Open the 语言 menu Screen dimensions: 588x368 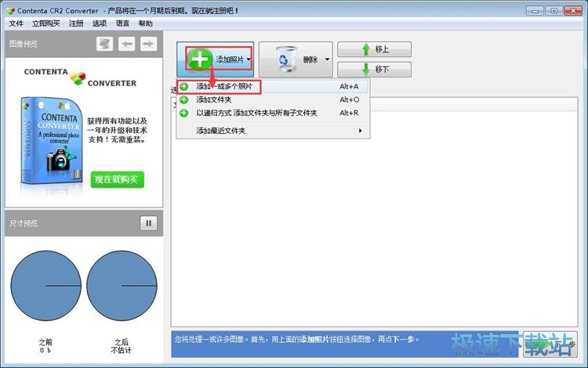(x=122, y=23)
